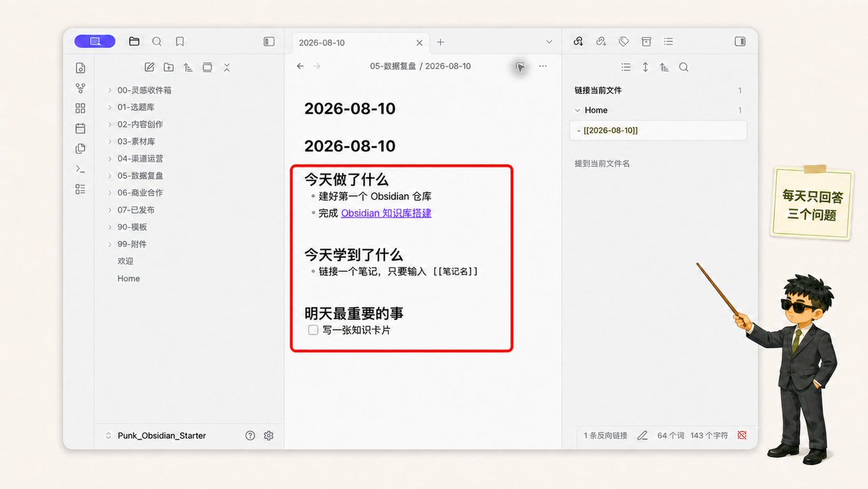
Task: Open the daily note calendar icon
Action: 80,128
